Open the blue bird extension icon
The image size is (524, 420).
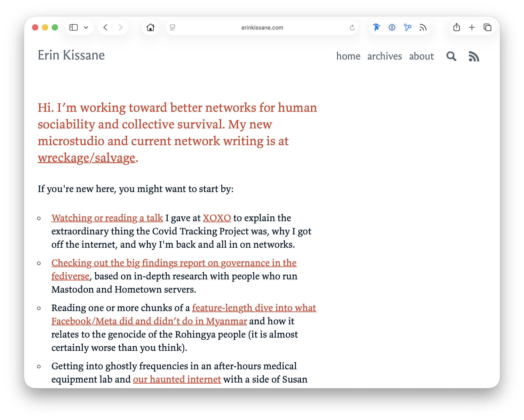tap(377, 27)
